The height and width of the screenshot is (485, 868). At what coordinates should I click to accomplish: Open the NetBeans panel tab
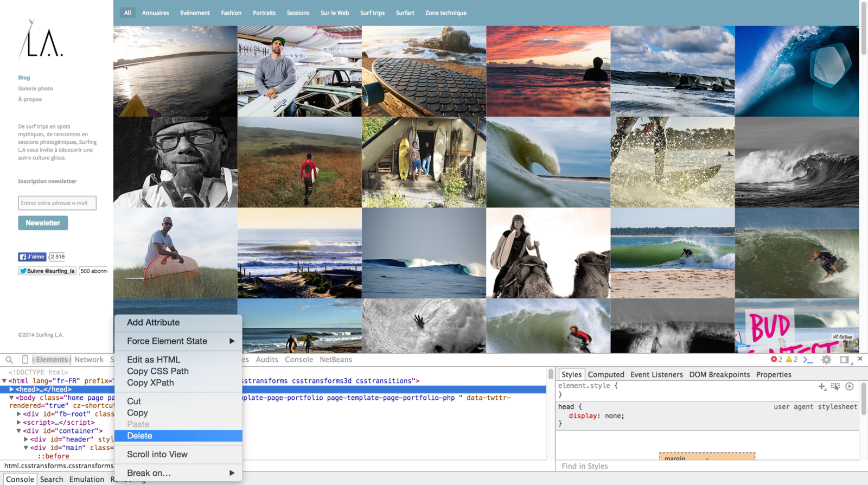[x=336, y=360]
